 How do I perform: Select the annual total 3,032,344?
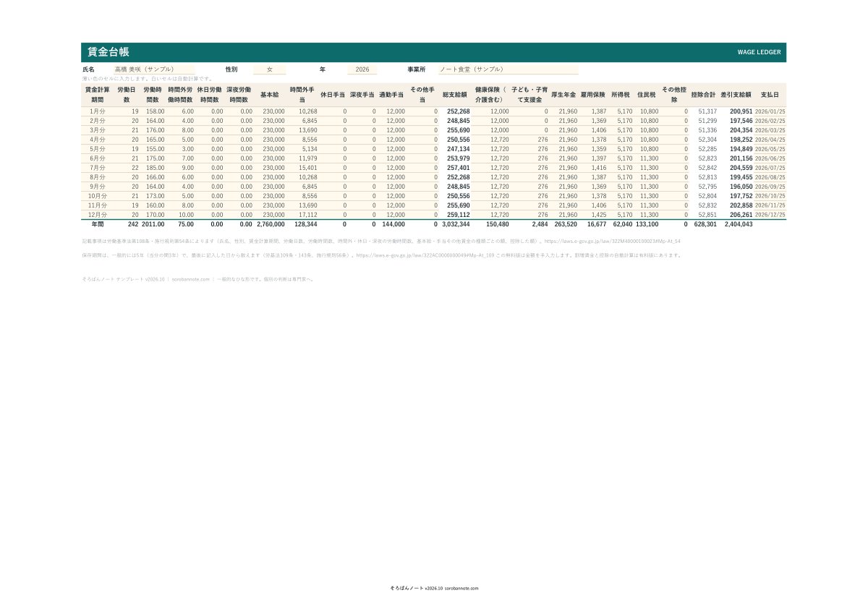456,224
